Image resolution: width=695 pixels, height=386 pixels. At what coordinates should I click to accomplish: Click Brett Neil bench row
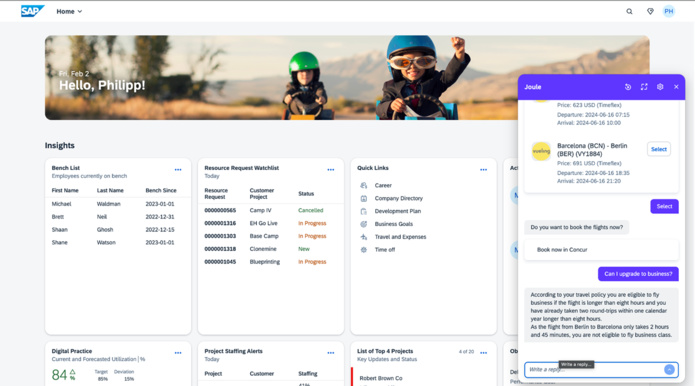click(x=117, y=217)
